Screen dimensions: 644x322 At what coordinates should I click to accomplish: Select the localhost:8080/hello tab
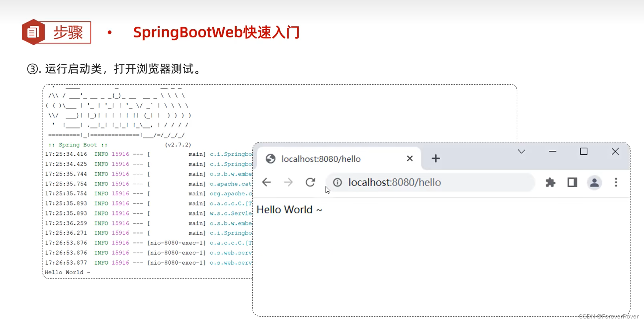339,159
